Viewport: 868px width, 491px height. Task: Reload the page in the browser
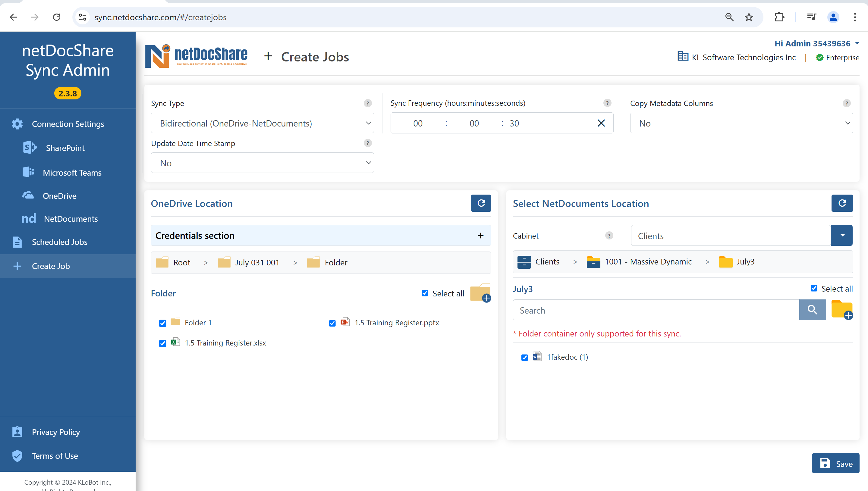pos(57,17)
